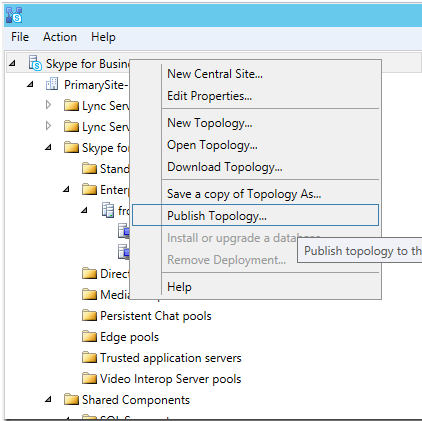Select Download Topology in context menu
Image resolution: width=422 pixels, height=421 pixels.
pos(255,167)
